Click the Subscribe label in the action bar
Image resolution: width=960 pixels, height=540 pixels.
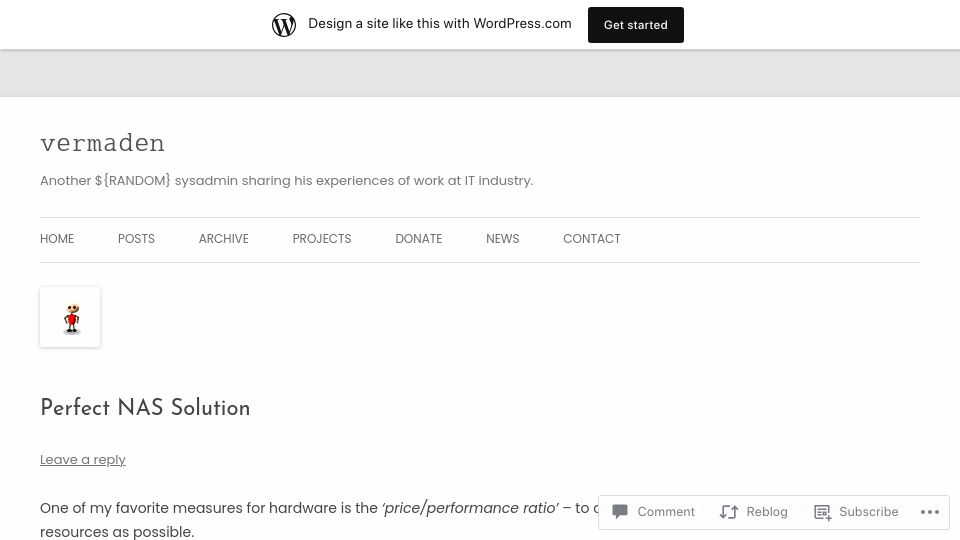tap(868, 512)
